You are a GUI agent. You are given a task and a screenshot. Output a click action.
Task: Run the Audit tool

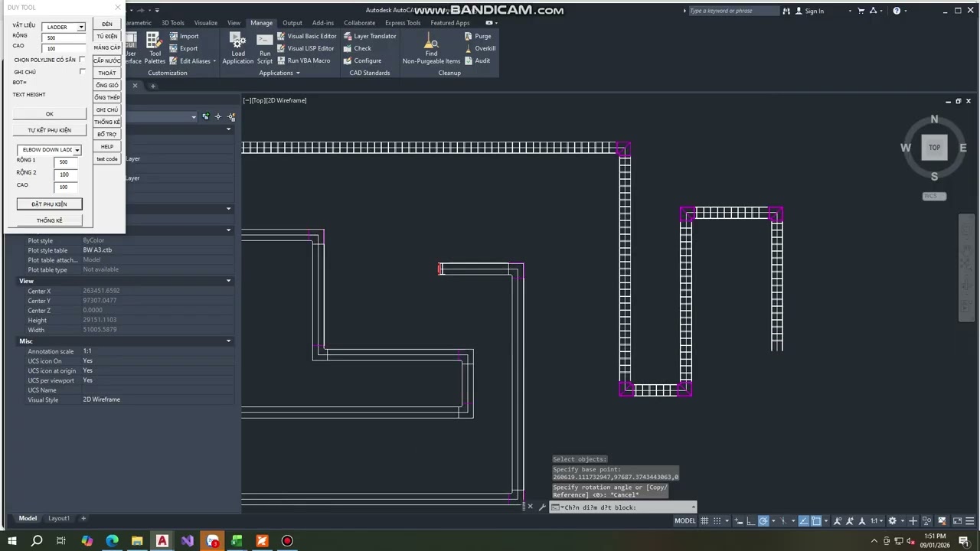coord(477,60)
